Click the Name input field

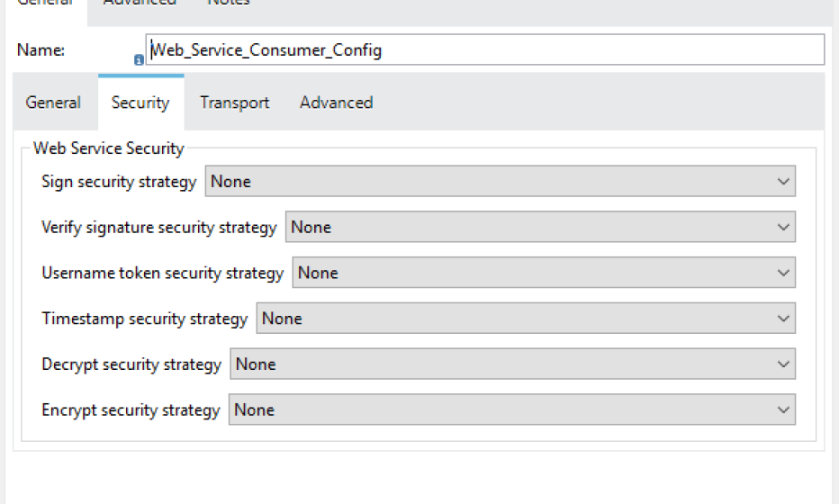tap(486, 50)
